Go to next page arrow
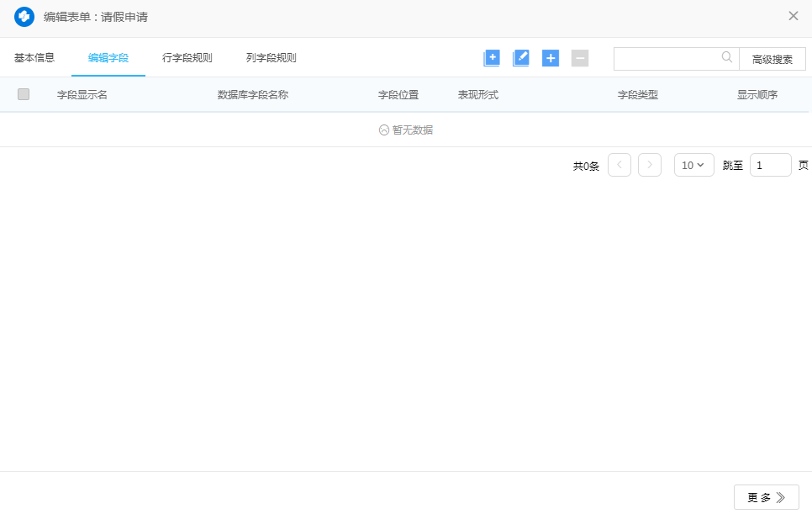Viewport: 812px width, 519px height. 650,165
